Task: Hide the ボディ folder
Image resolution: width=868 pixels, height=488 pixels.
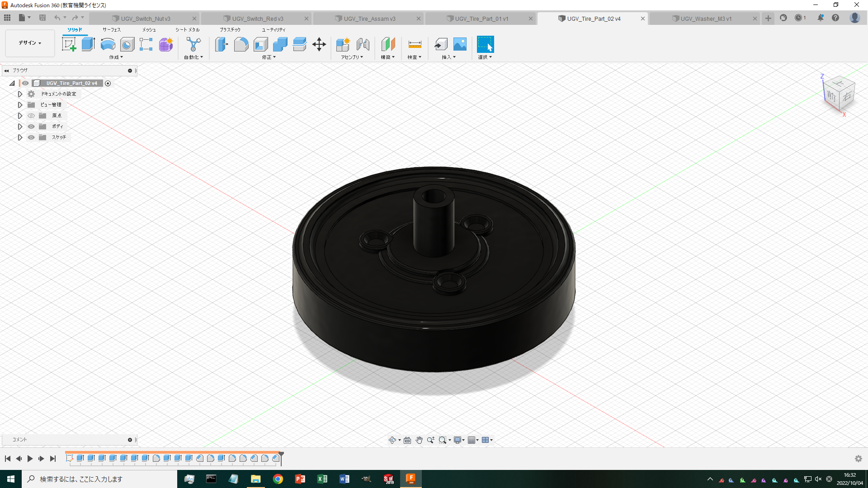Action: point(31,126)
